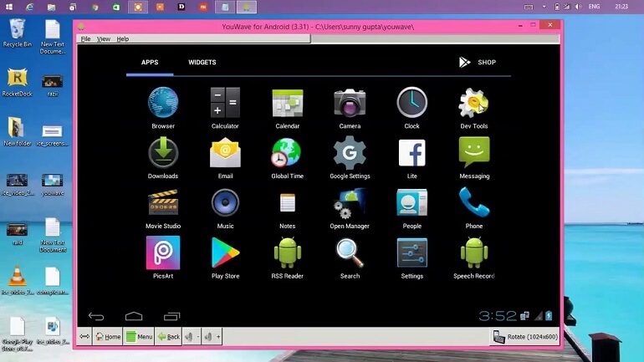Viewport: 644px width, 362px height.
Task: Open SHOP link in app drawer
Action: pyautogui.click(x=478, y=63)
